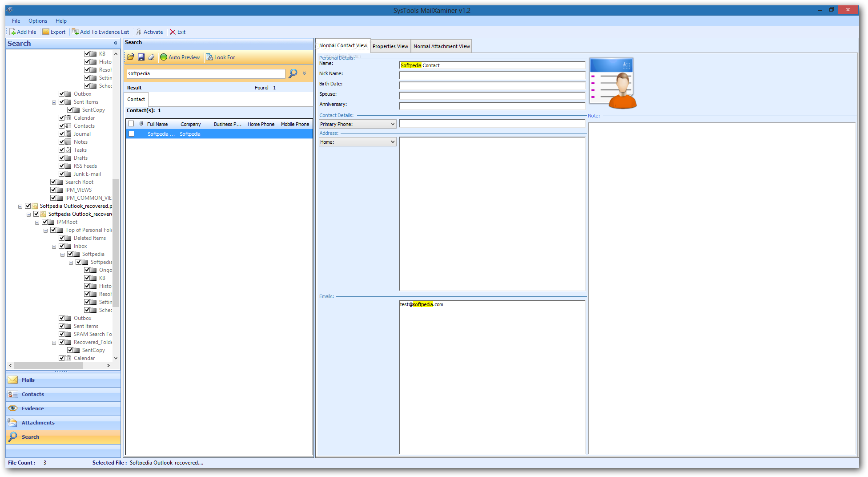Click the application icon in title bar
The width and height of the screenshot is (868, 477).
[x=10, y=9]
